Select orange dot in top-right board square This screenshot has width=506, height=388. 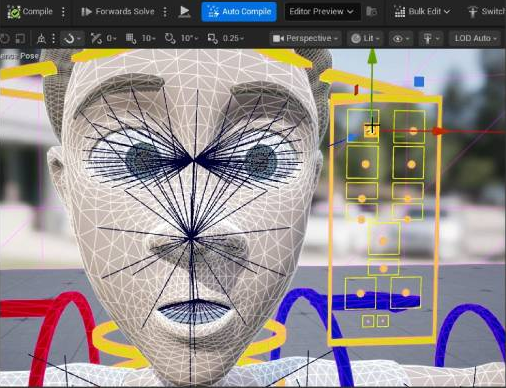tap(413, 131)
